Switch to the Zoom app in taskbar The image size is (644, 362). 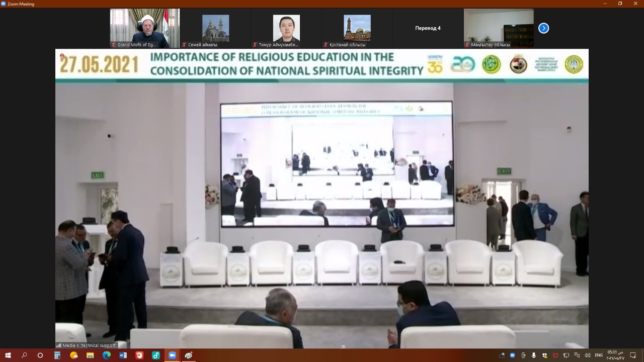point(172,355)
